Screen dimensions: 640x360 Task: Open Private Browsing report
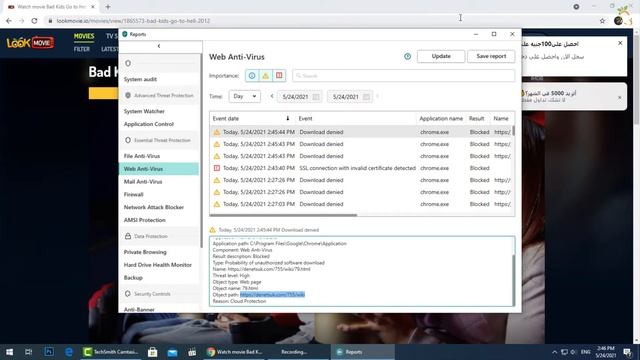pyautogui.click(x=145, y=252)
